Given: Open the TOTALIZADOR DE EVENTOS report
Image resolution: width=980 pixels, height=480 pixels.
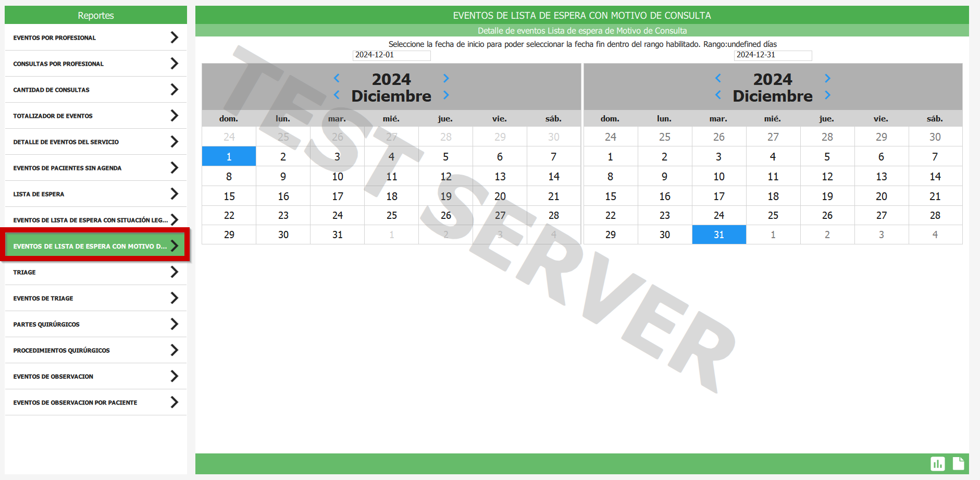Looking at the screenshot, I should point(53,116).
